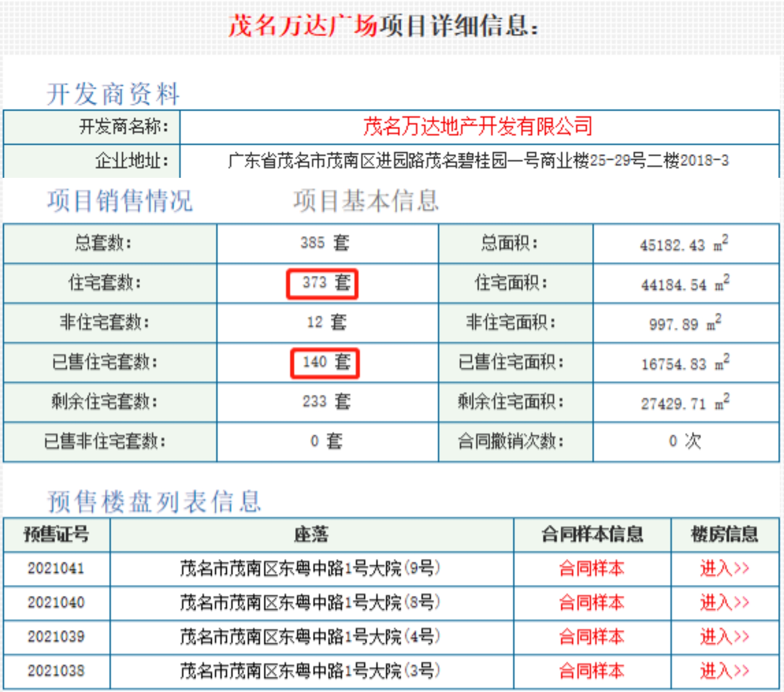
Task: Click 进入>> for 3号 building
Action: [724, 671]
